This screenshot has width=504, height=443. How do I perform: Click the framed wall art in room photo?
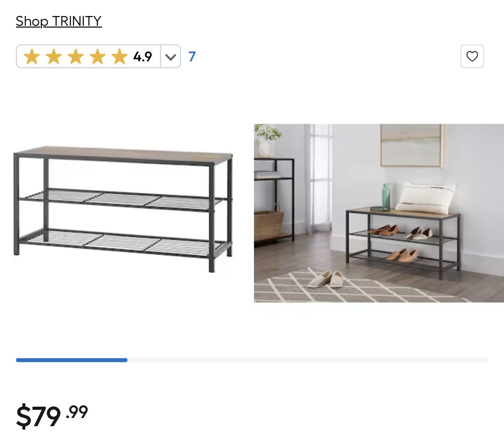click(412, 145)
